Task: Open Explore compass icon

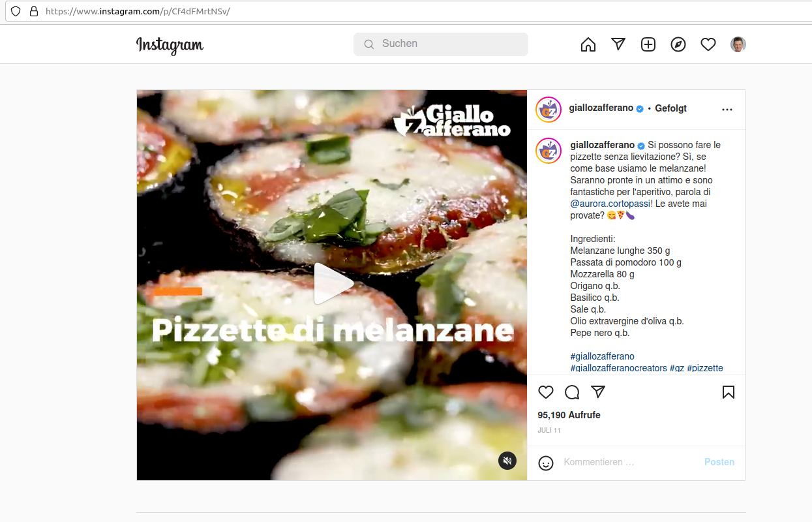Action: click(678, 44)
